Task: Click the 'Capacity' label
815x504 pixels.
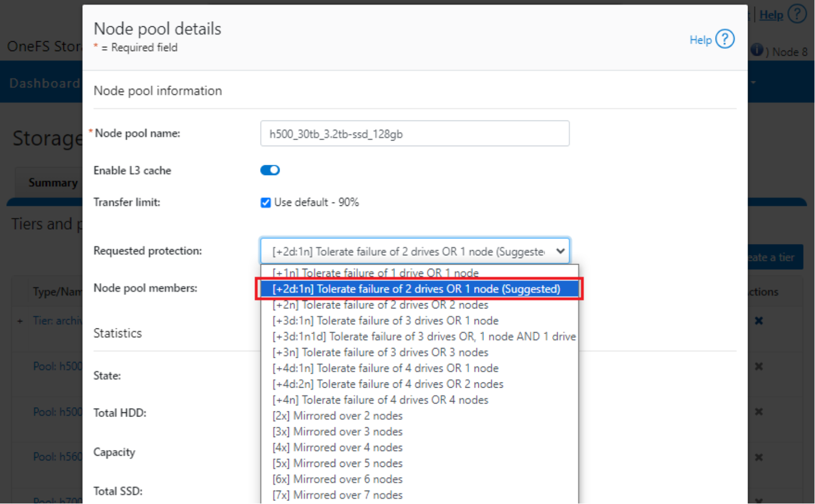Action: pyautogui.click(x=114, y=453)
